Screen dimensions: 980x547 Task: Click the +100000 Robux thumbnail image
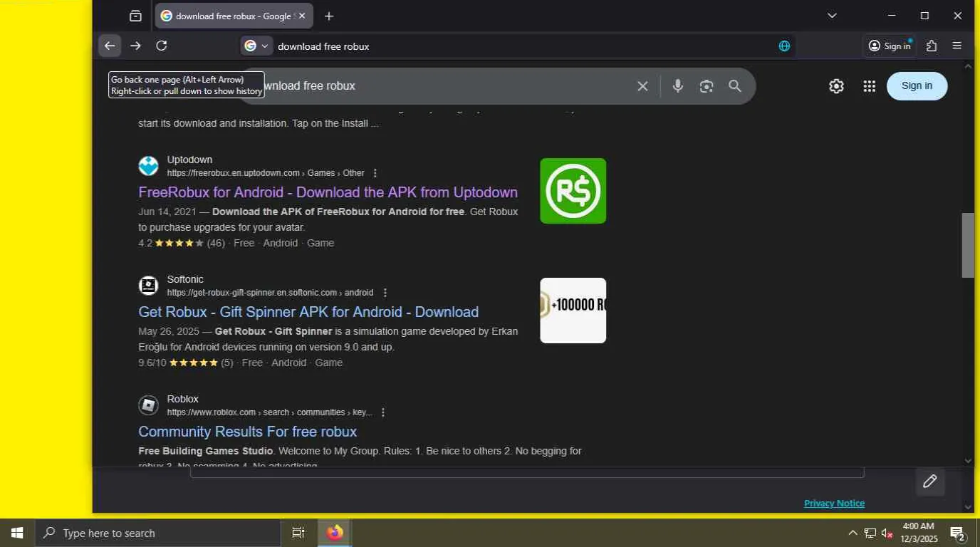pos(573,311)
